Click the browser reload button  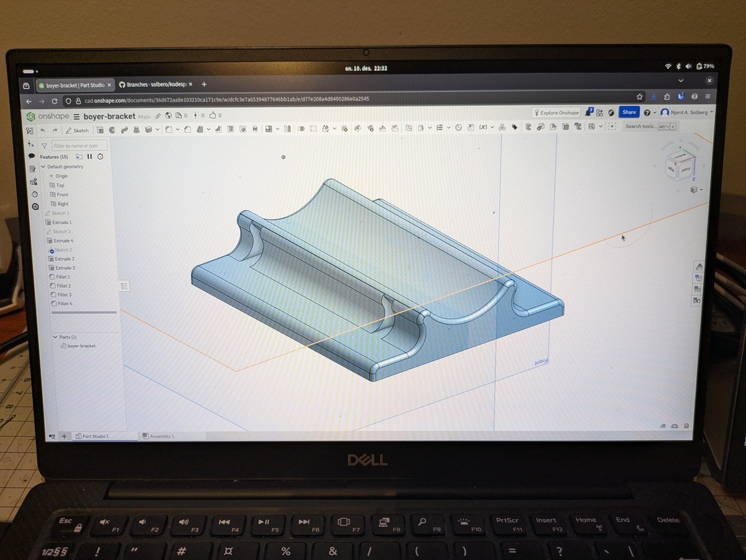coord(54,101)
